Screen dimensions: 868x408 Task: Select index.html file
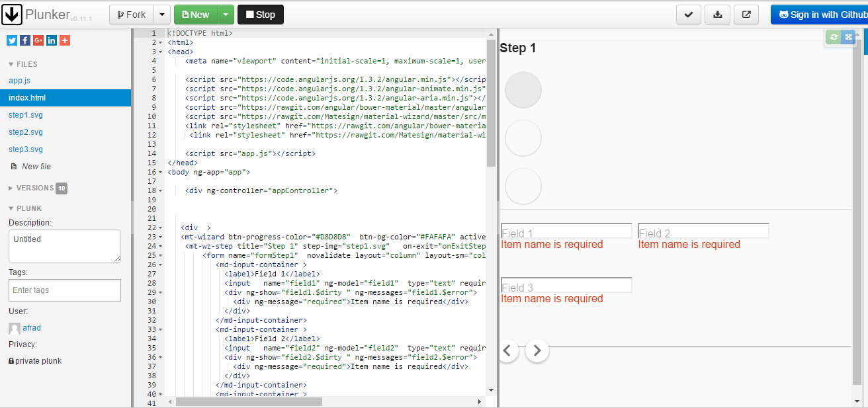pyautogui.click(x=65, y=98)
